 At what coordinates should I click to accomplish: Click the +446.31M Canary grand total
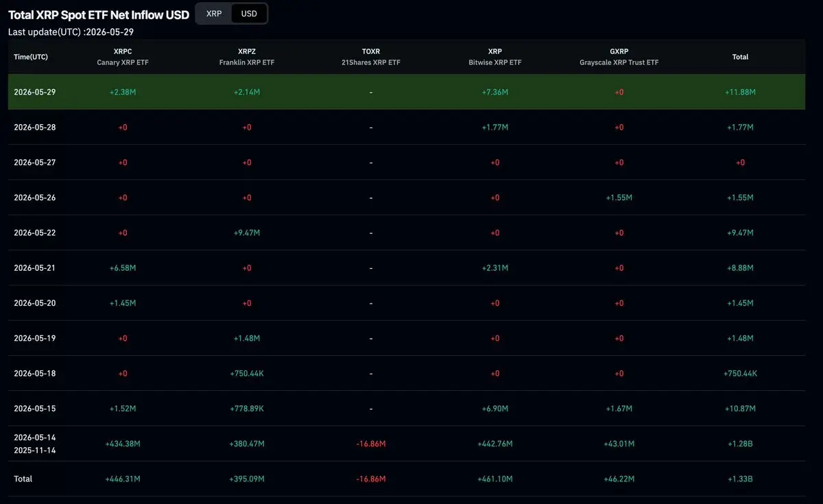(x=123, y=479)
